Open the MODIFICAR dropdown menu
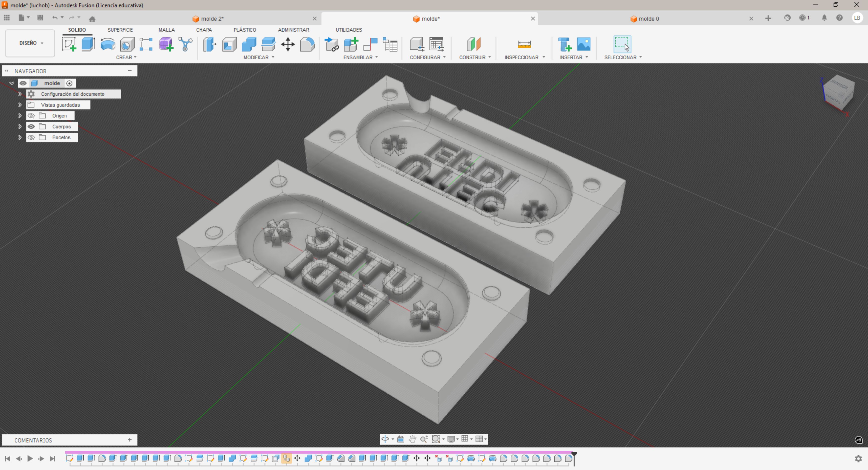The height and width of the screenshot is (470, 868). point(259,57)
